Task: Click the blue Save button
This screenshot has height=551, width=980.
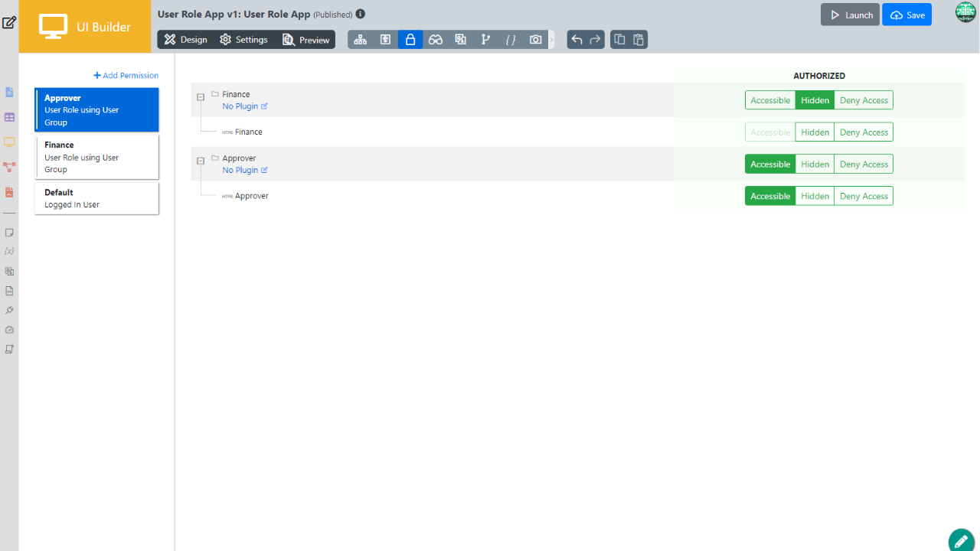Action: pos(906,15)
